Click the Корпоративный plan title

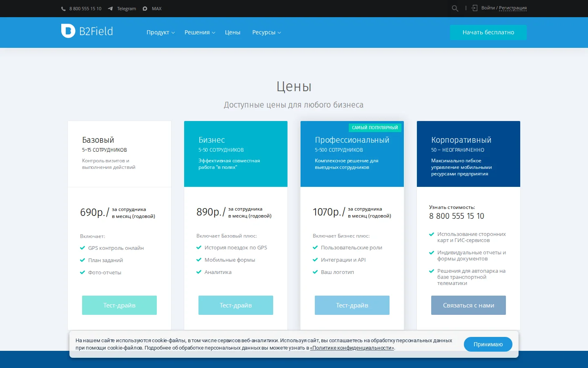461,140
